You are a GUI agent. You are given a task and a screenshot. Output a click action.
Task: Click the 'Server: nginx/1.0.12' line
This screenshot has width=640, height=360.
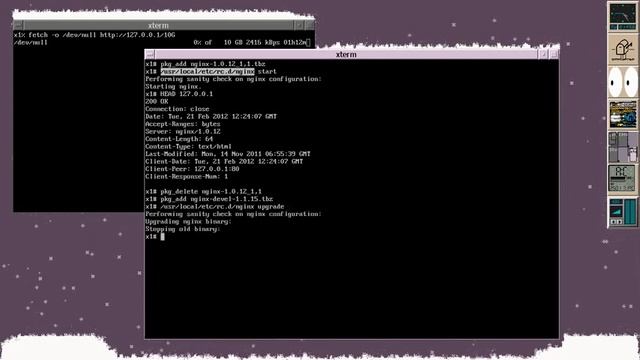pyautogui.click(x=183, y=131)
